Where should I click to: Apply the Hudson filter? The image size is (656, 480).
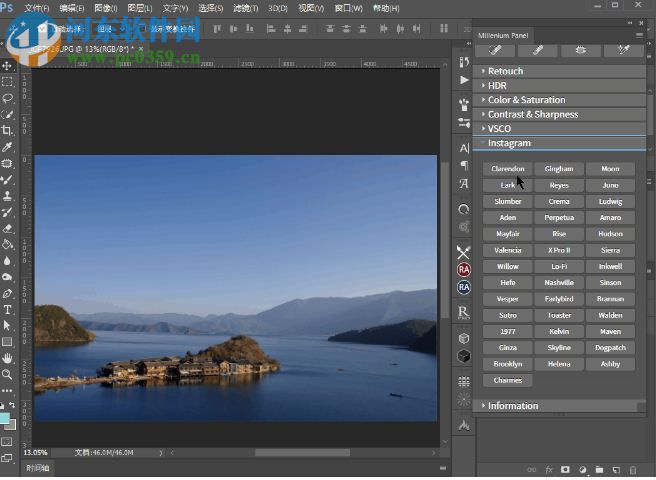tap(610, 234)
